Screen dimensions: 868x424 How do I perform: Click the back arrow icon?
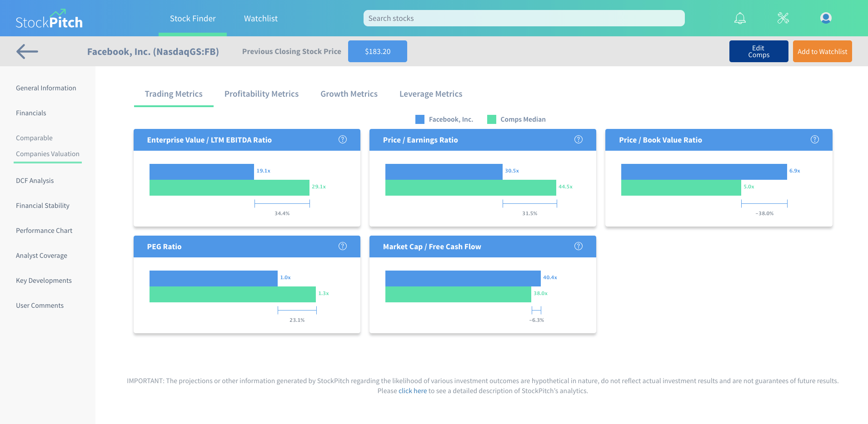click(x=27, y=51)
